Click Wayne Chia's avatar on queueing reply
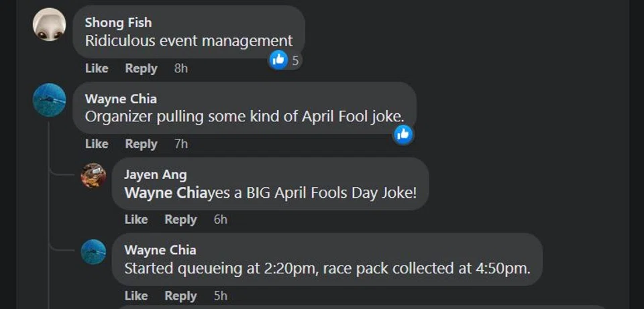The image size is (644, 309). (93, 251)
